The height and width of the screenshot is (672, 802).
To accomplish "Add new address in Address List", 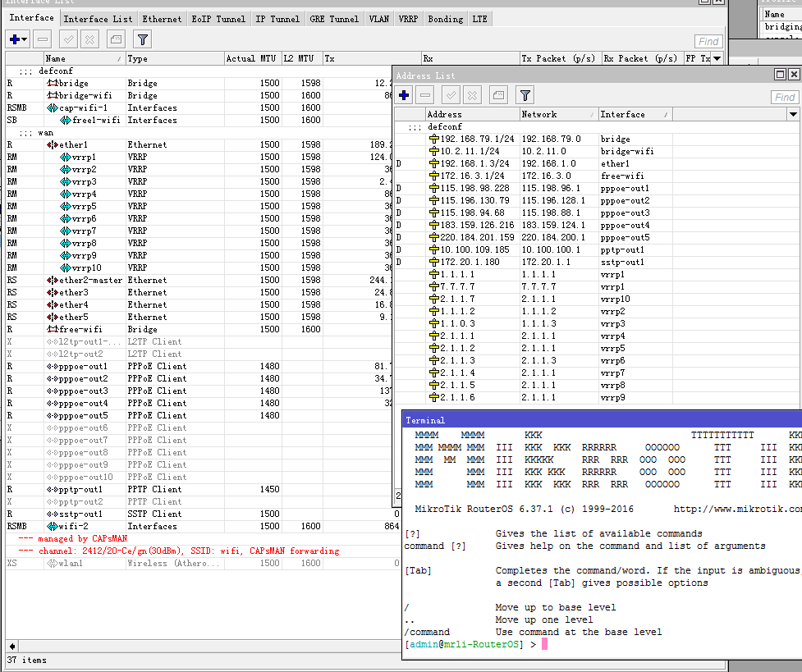I will (404, 95).
